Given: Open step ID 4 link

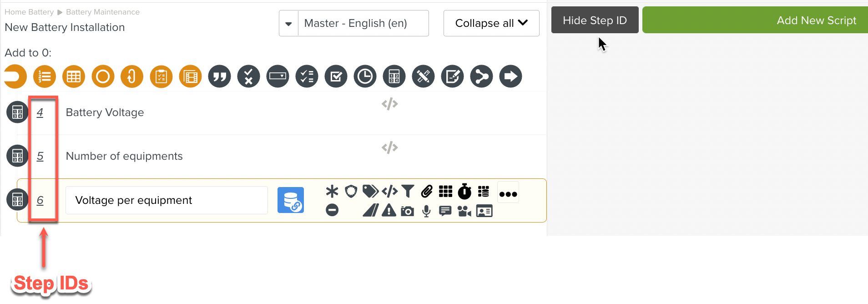Looking at the screenshot, I should pyautogui.click(x=40, y=112).
